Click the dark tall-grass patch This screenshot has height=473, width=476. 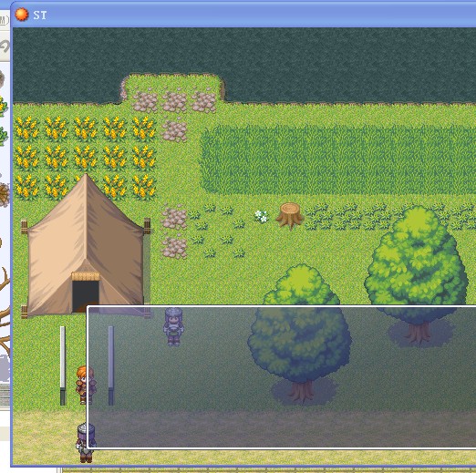337,160
